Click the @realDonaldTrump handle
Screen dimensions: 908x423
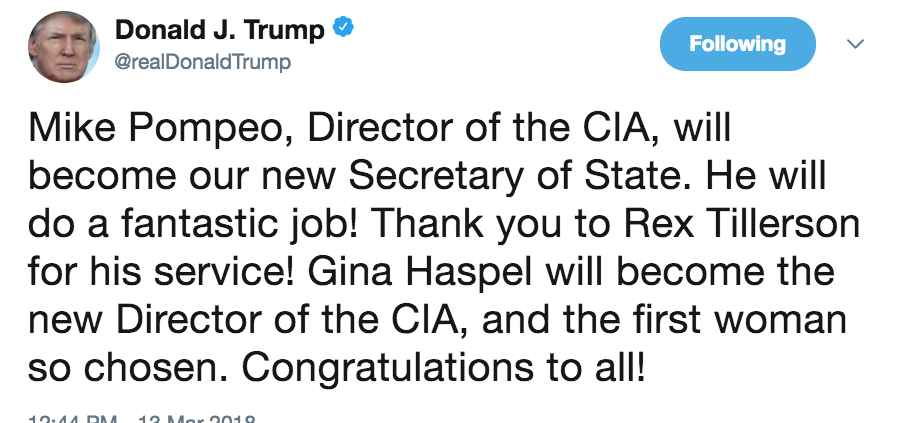coord(204,63)
